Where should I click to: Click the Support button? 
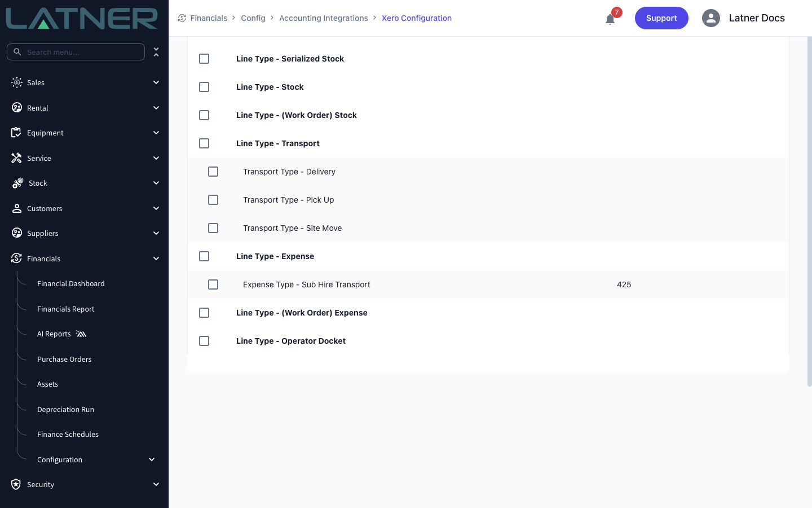tap(661, 18)
